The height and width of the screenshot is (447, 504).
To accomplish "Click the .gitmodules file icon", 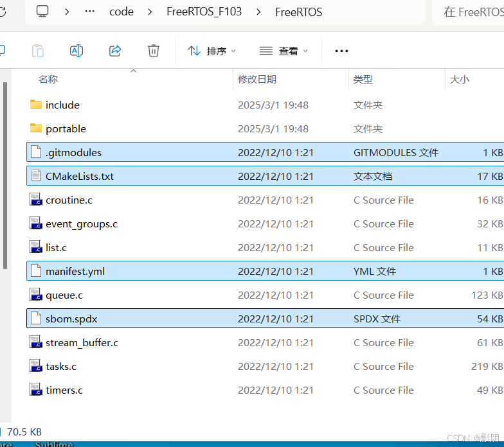I will [x=36, y=152].
